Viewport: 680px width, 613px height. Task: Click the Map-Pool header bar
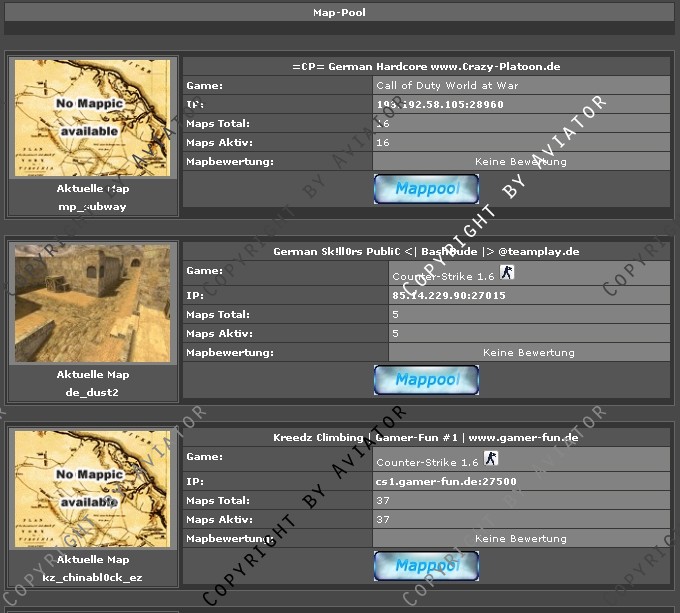(x=340, y=13)
